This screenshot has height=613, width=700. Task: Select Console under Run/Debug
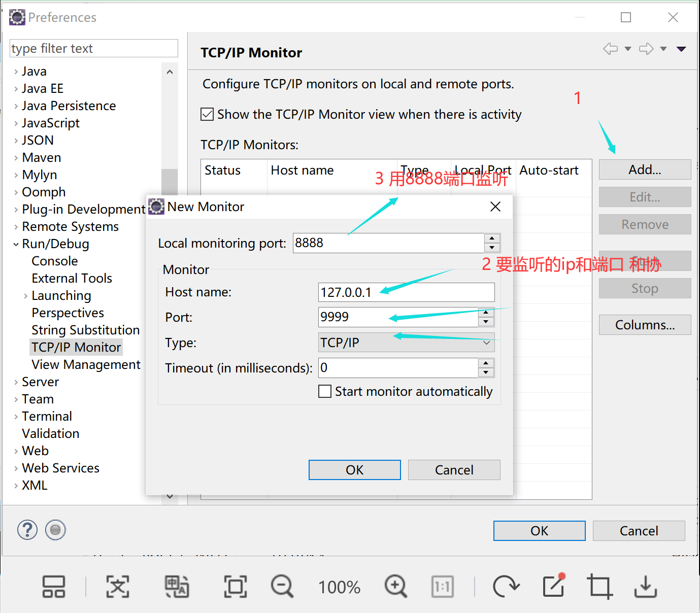point(55,261)
